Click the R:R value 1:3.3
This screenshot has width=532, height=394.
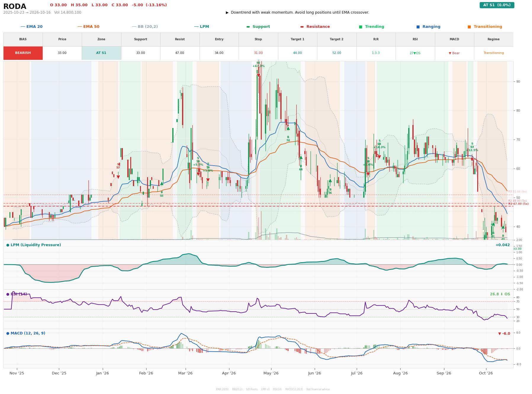pos(376,53)
